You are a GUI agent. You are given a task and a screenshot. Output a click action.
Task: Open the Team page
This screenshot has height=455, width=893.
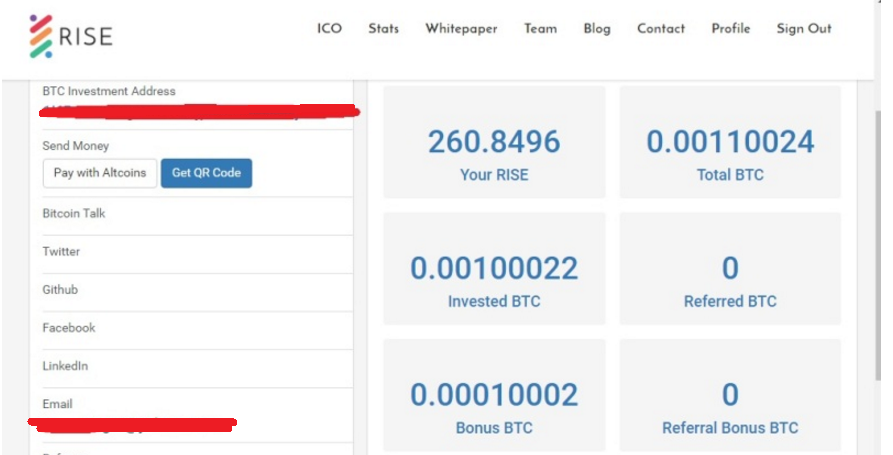coord(540,28)
